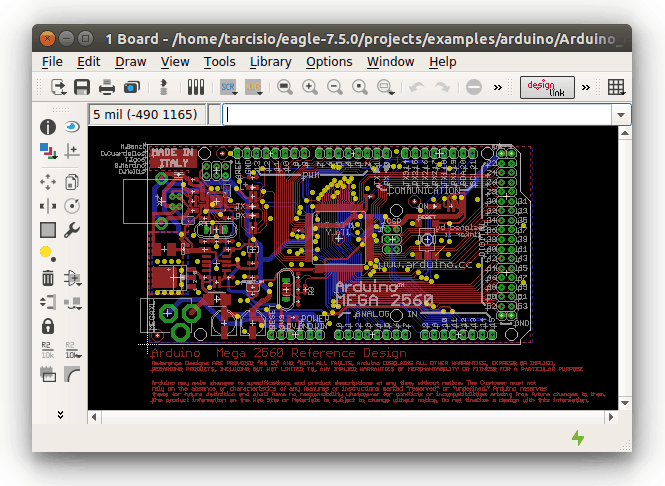Screen dimensions: 665x486
Task: Choose the Smash tool
Action: (48, 374)
